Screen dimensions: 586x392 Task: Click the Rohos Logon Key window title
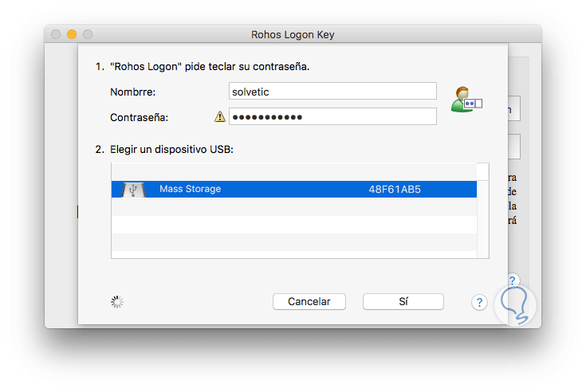click(293, 35)
